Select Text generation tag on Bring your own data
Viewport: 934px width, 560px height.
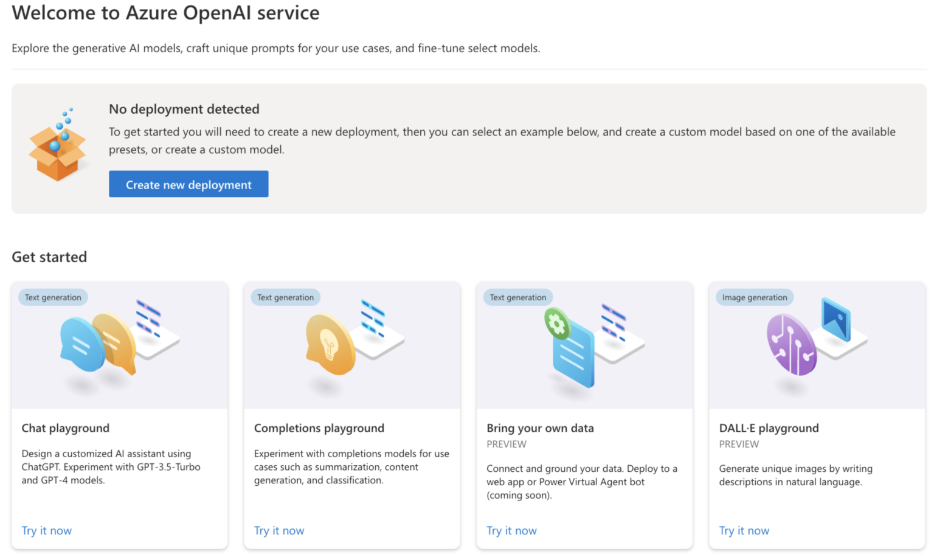click(518, 297)
